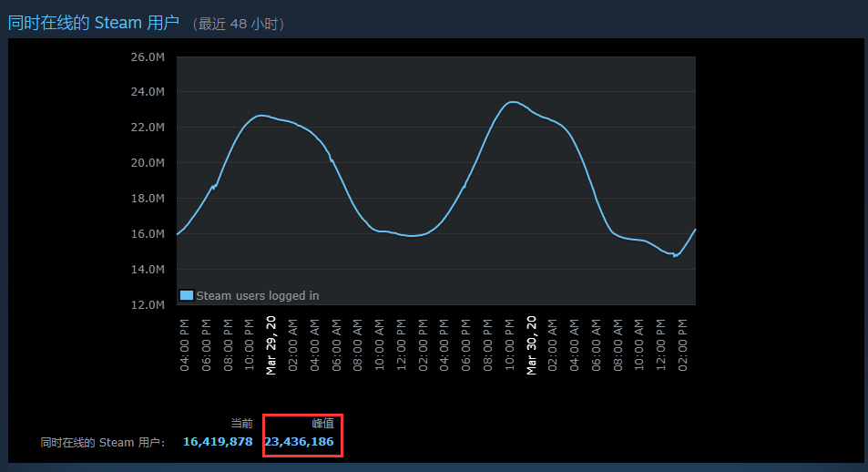Click the graph line's second peak point
The width and height of the screenshot is (868, 472).
pyautogui.click(x=513, y=102)
